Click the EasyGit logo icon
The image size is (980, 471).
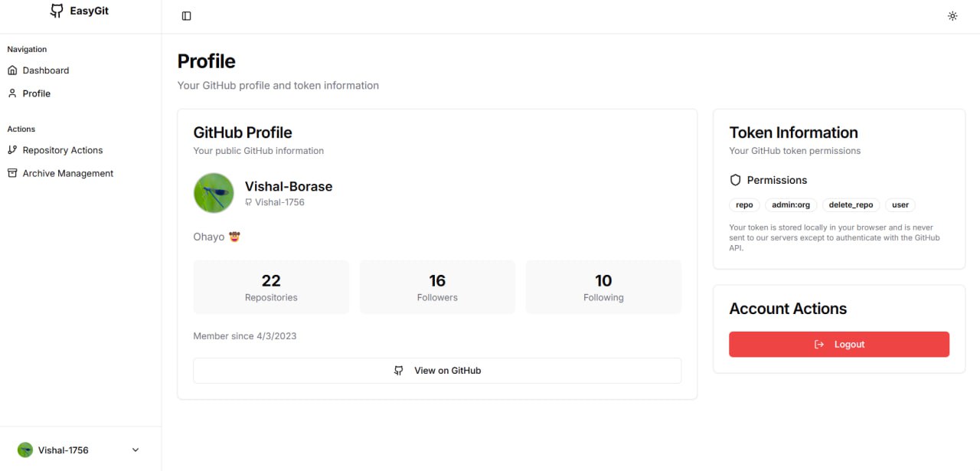pos(57,11)
